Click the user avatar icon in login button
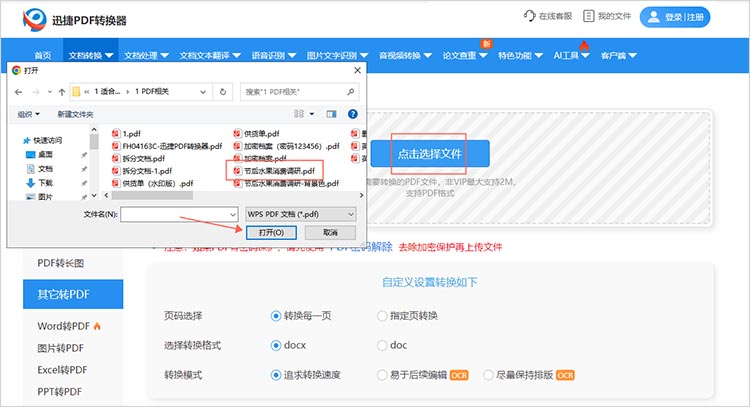The width and height of the screenshot is (750, 407). pos(653,17)
